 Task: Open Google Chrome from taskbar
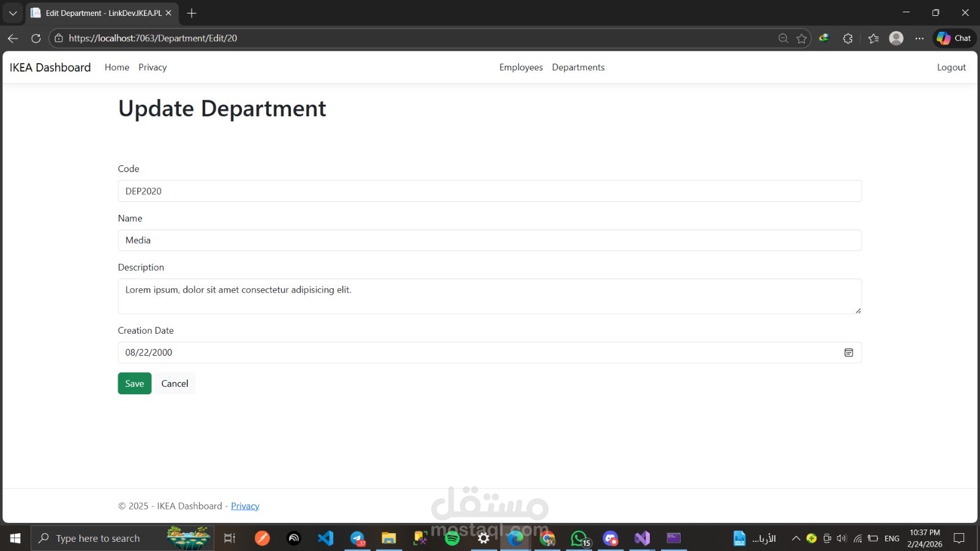[548, 538]
